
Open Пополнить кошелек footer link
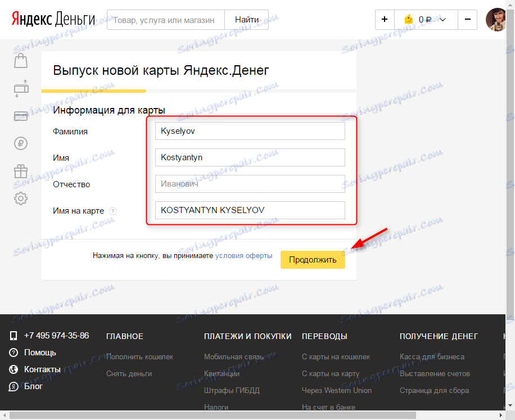click(x=139, y=357)
